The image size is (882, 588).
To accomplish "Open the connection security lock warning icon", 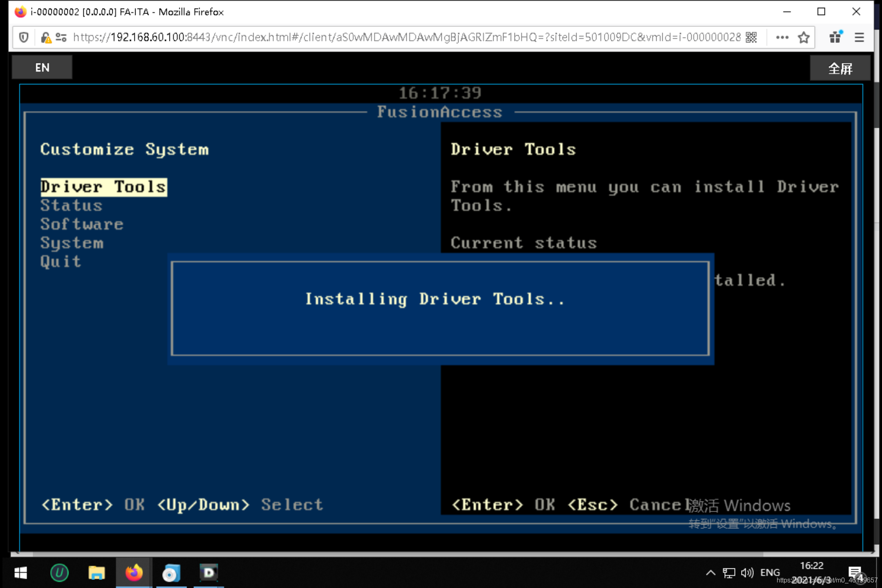I will coord(46,38).
